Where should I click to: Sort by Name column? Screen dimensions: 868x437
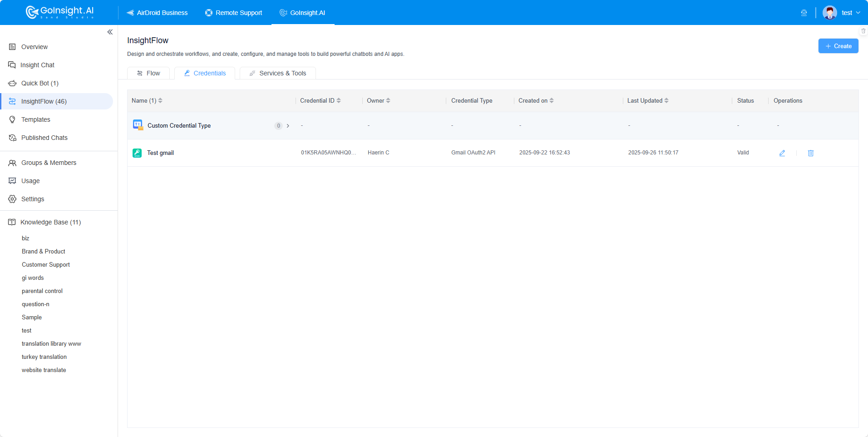(160, 100)
